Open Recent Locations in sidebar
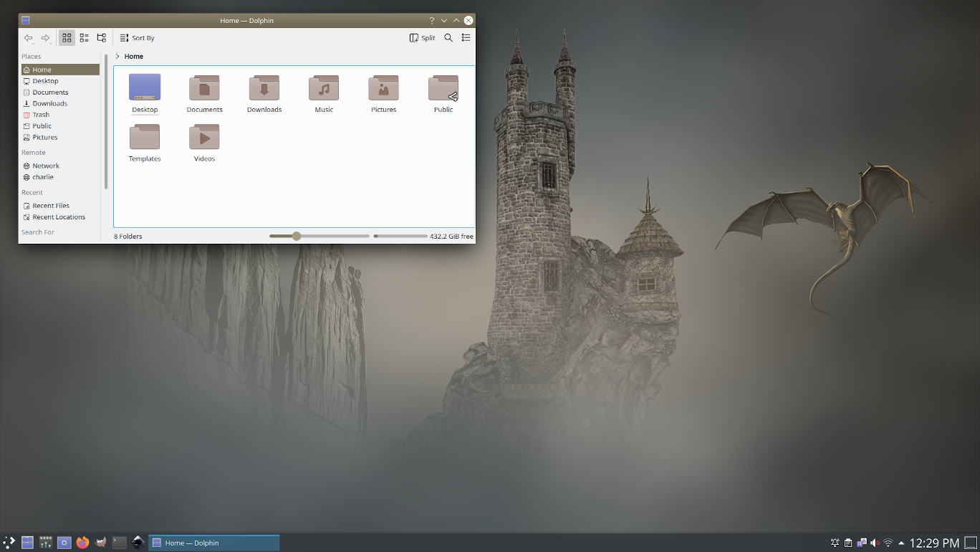Screen dimensions: 980x552 (60, 216)
